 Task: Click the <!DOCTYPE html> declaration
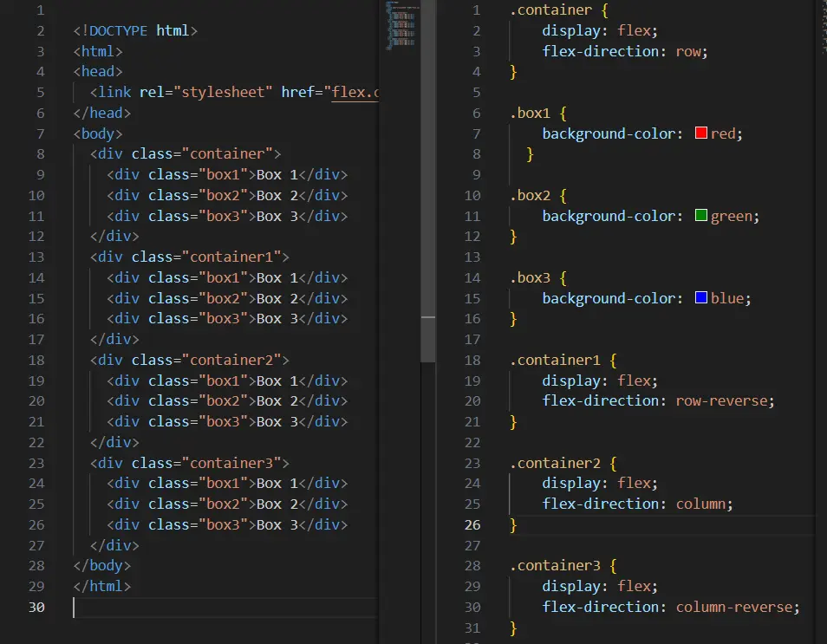click(135, 30)
